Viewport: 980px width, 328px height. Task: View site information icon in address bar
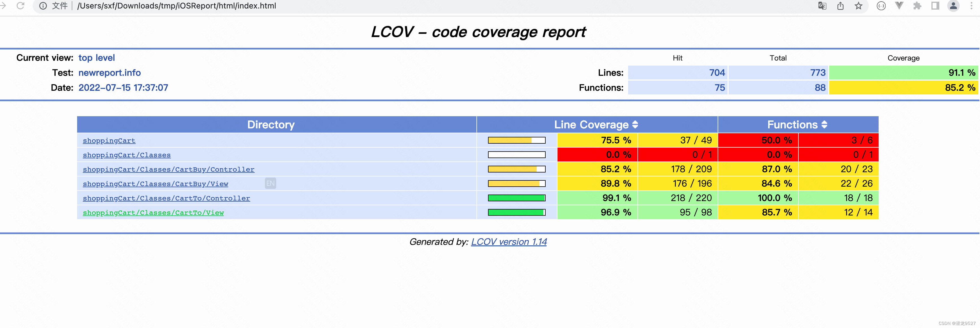click(x=43, y=6)
